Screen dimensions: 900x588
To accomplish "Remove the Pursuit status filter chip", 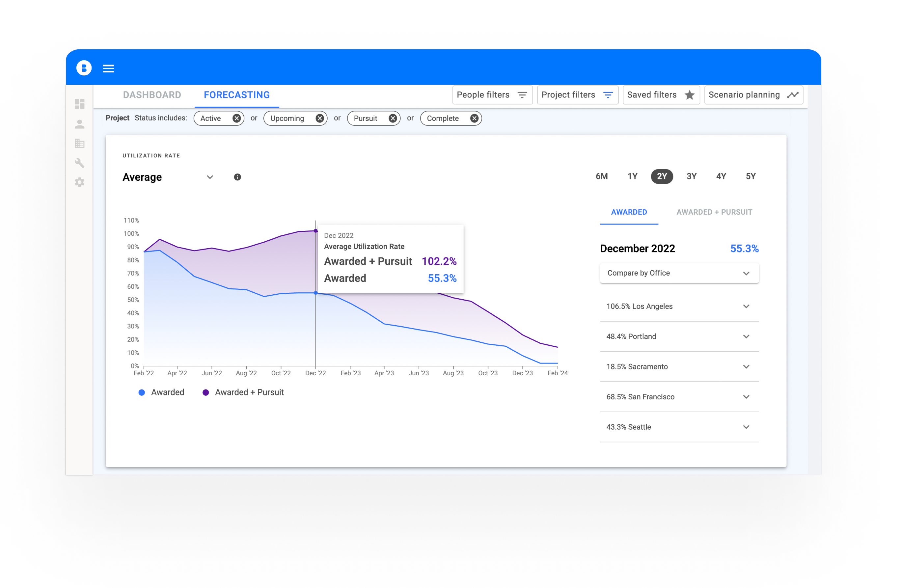I will [393, 118].
